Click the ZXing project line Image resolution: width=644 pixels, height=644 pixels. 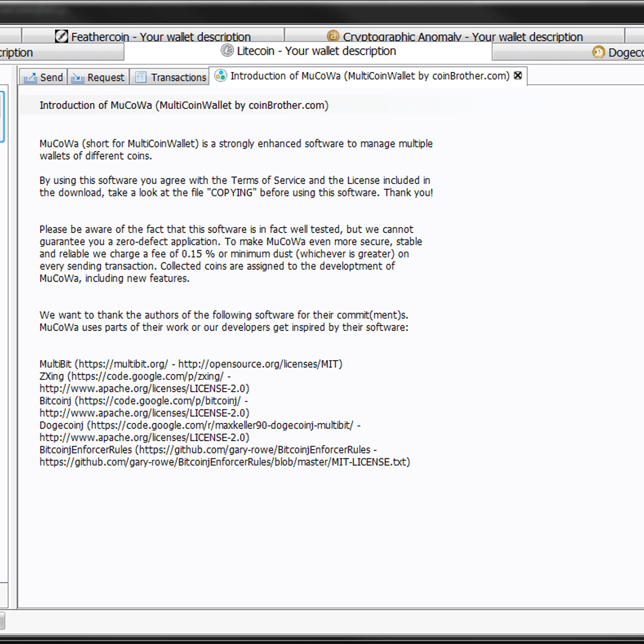coord(135,376)
